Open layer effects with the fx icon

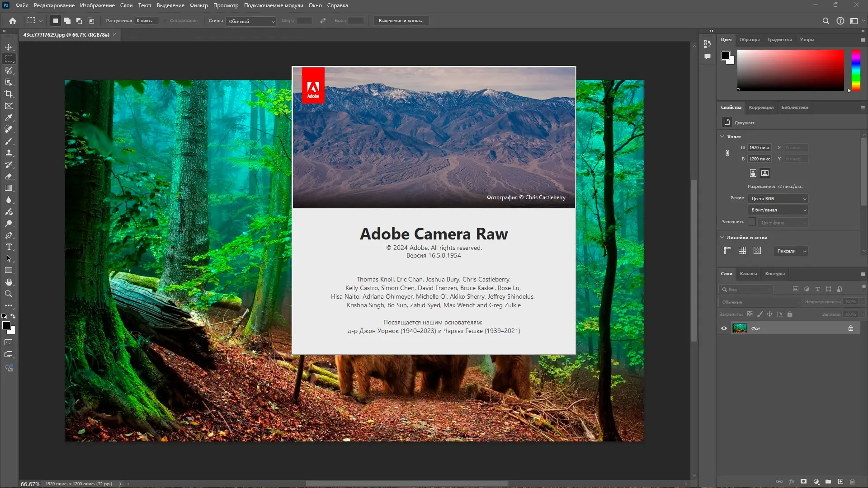coord(792,481)
